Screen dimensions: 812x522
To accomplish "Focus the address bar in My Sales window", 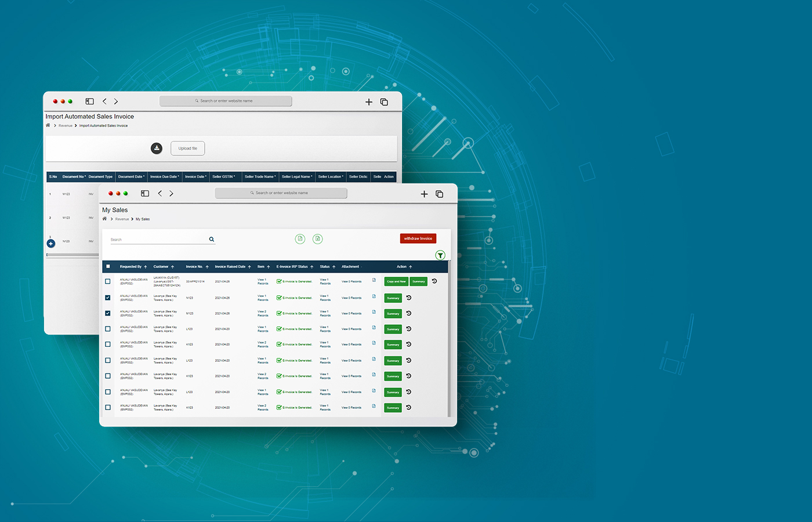I will tap(281, 193).
